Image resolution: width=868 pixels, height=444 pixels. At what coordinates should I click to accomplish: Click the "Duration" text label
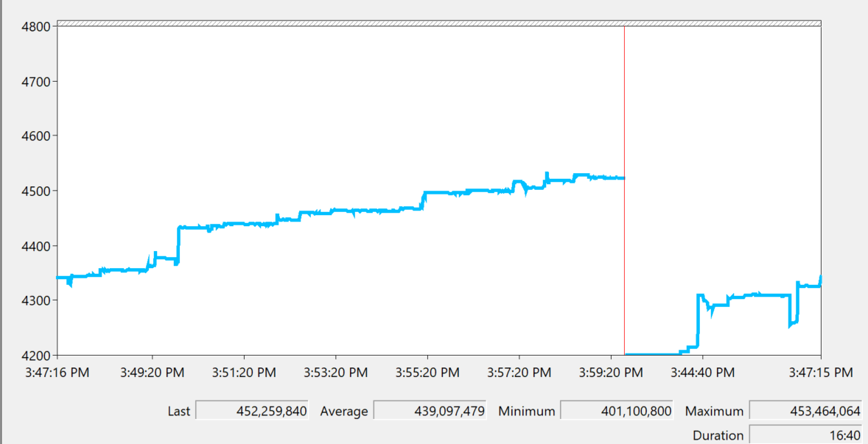coord(718,436)
